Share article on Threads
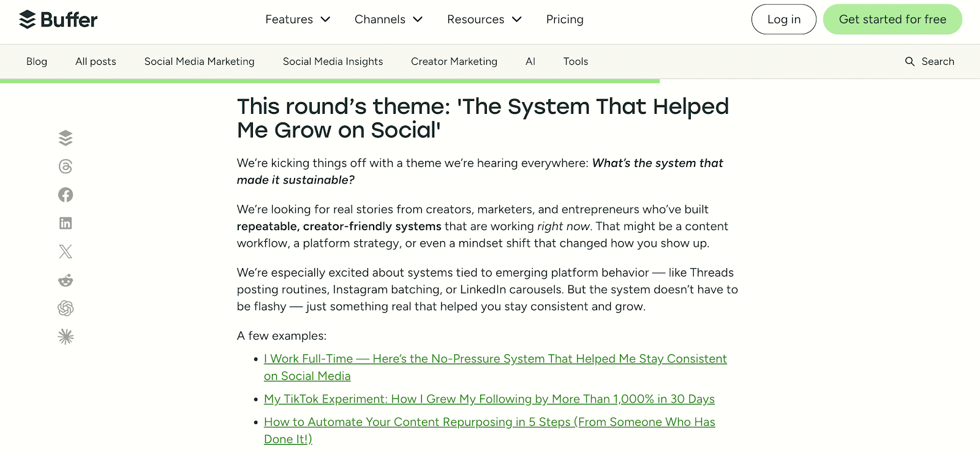The height and width of the screenshot is (451, 980). tap(66, 166)
